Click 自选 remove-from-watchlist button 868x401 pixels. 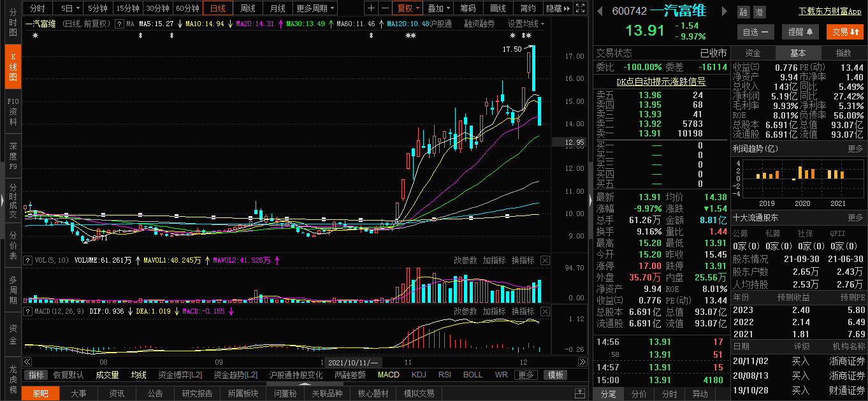(x=755, y=31)
